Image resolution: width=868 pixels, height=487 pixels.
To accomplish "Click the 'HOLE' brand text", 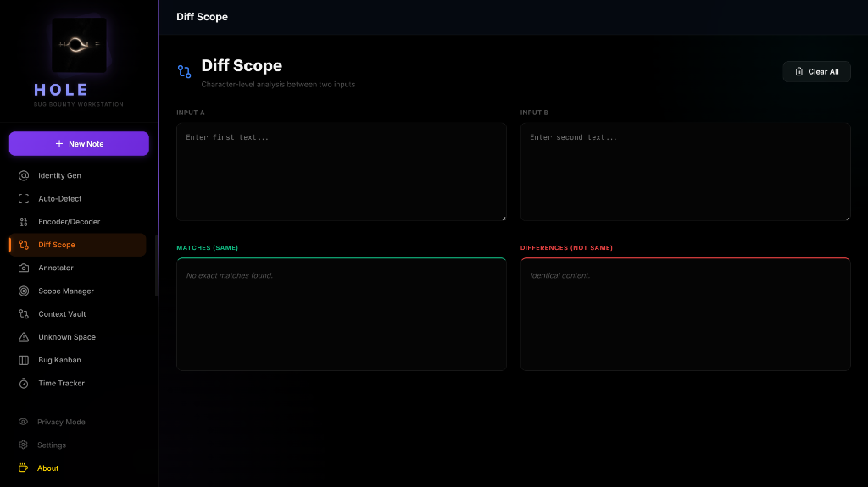I will 61,90.
